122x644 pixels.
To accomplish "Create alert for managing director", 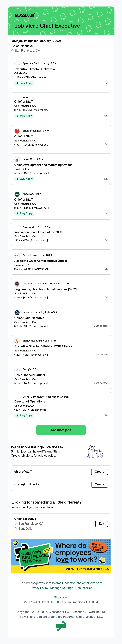I will (x=100, y=485).
